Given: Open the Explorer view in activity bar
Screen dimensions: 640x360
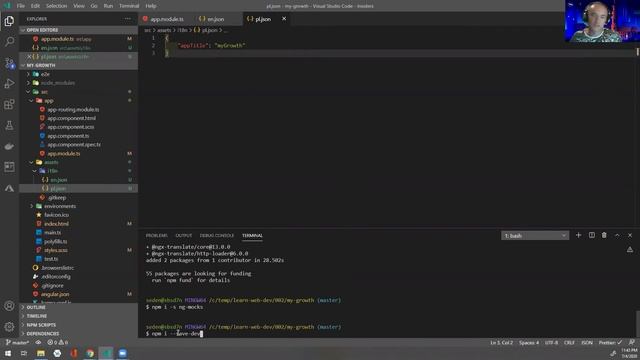Looking at the screenshot, I should (x=9, y=21).
